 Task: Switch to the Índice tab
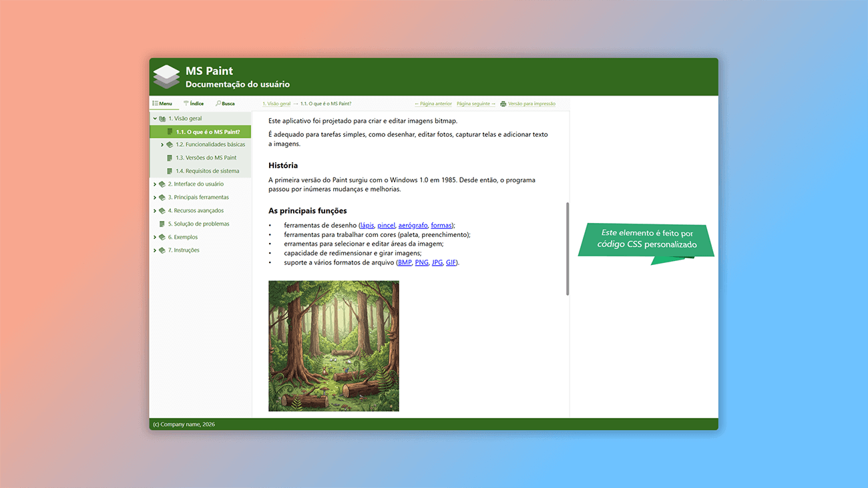click(x=194, y=103)
